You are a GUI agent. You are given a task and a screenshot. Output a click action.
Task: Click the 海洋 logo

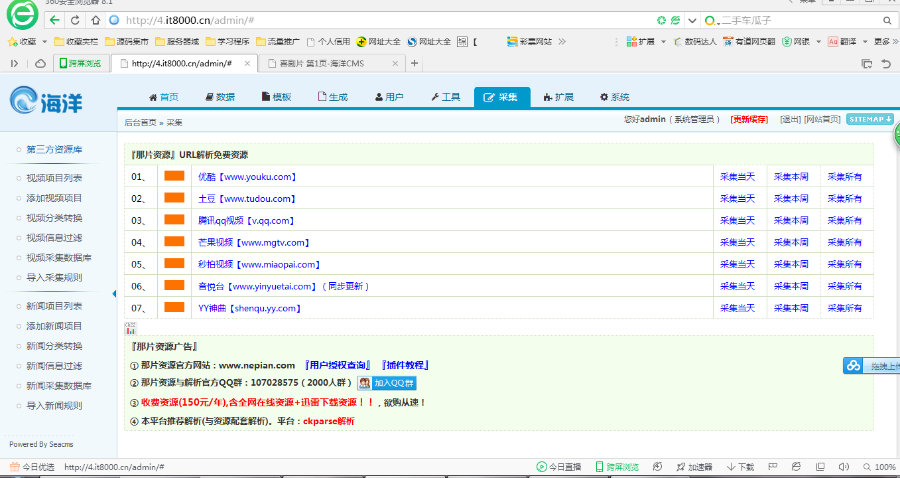click(46, 101)
